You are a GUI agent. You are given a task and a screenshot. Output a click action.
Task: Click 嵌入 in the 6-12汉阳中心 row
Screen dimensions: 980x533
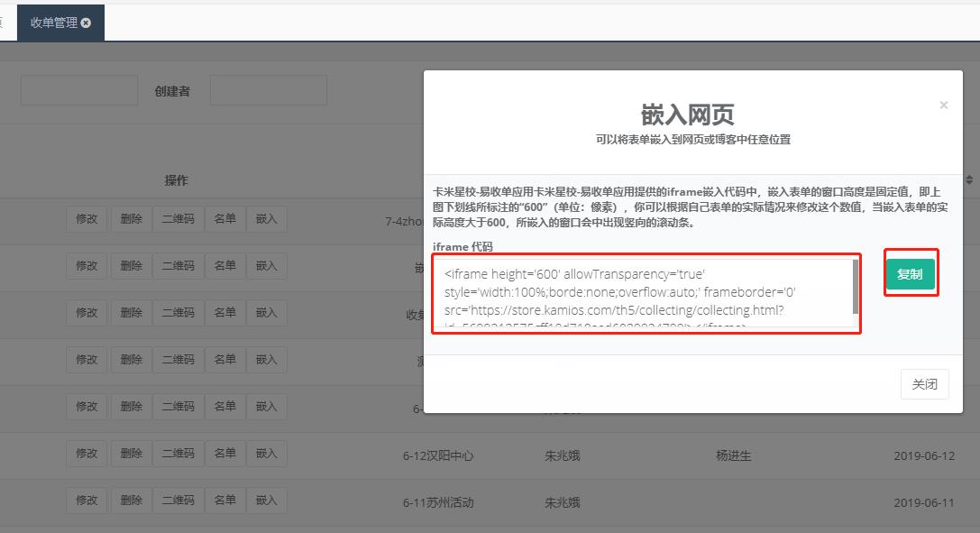point(266,454)
